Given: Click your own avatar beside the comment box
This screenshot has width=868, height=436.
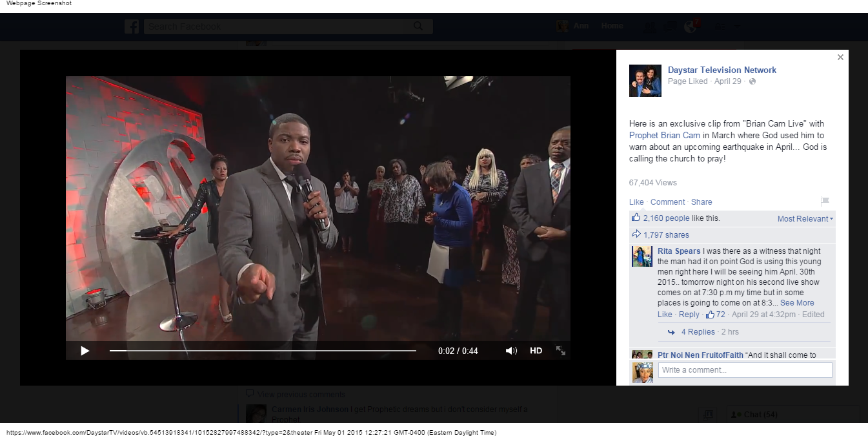Looking at the screenshot, I should [642, 373].
